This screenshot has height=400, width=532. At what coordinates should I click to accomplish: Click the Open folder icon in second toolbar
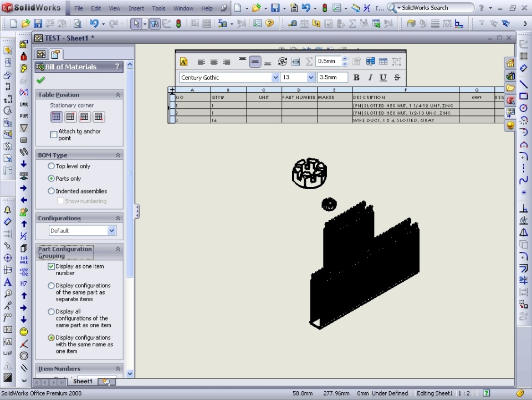(x=25, y=23)
